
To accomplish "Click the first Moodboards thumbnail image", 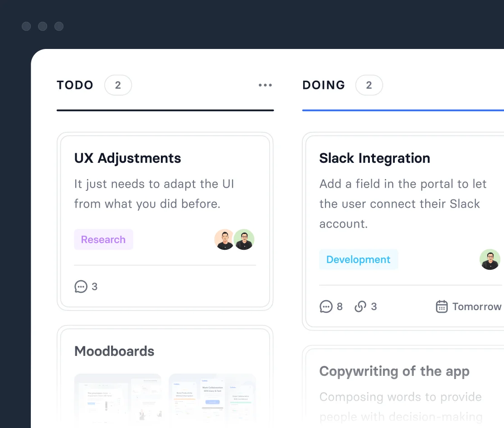I will pyautogui.click(x=118, y=399).
